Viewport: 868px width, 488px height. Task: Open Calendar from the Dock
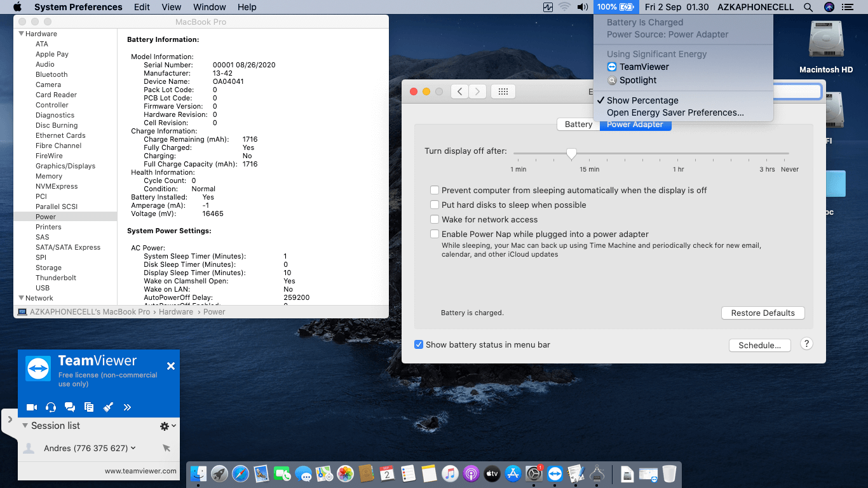[x=387, y=473]
